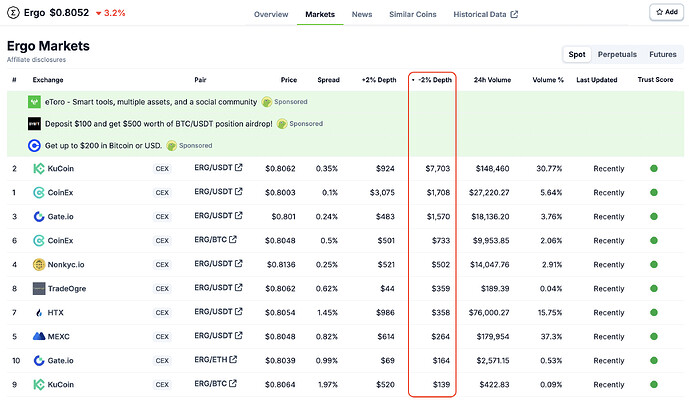This screenshot has width=689, height=407.
Task: Click the KuCoin logo icon in the ERG/USDT row
Action: tap(39, 169)
